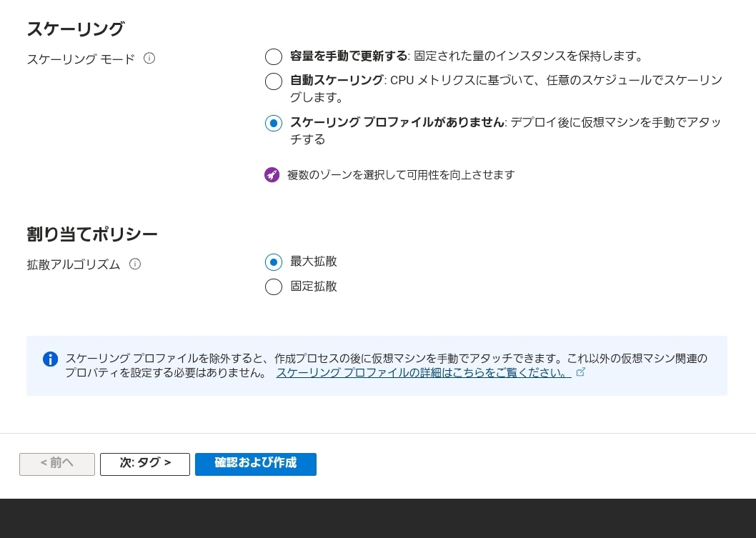Click the 拡散アルゴリズム field label
This screenshot has height=538, width=756.
point(74,264)
